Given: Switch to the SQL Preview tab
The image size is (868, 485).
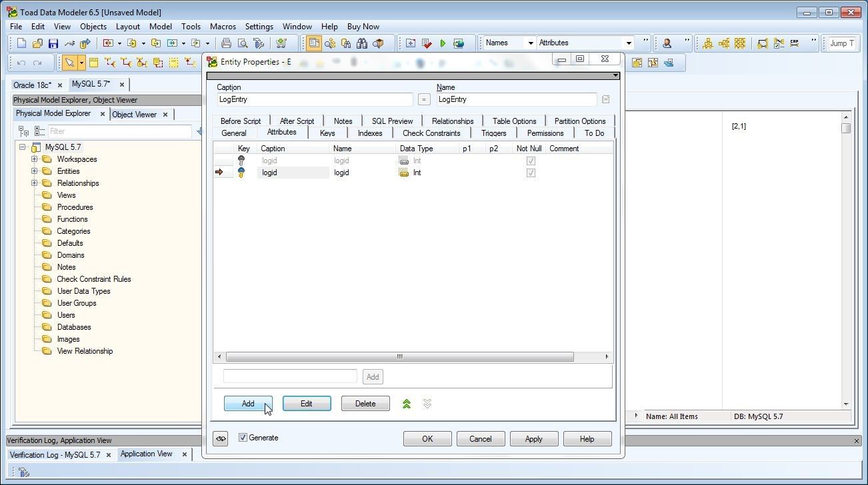Looking at the screenshot, I should 392,121.
